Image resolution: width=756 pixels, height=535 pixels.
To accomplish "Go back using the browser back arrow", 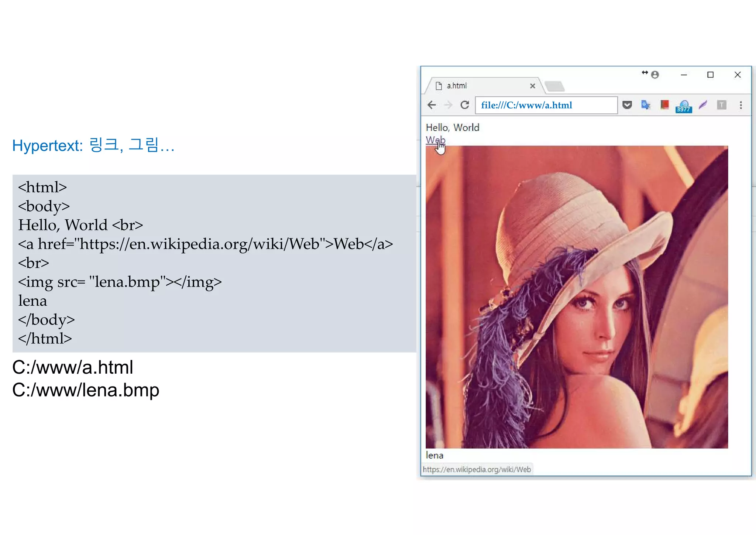I will (432, 105).
